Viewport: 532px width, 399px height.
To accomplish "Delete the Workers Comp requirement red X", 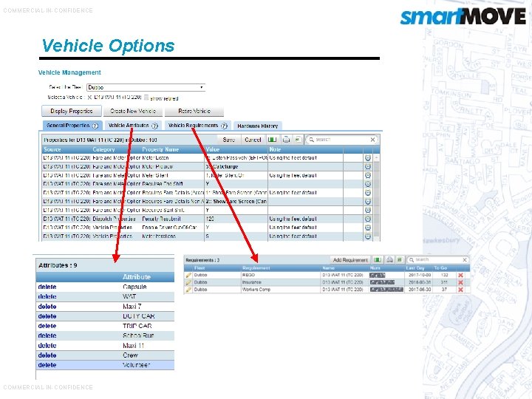I will coord(460,290).
